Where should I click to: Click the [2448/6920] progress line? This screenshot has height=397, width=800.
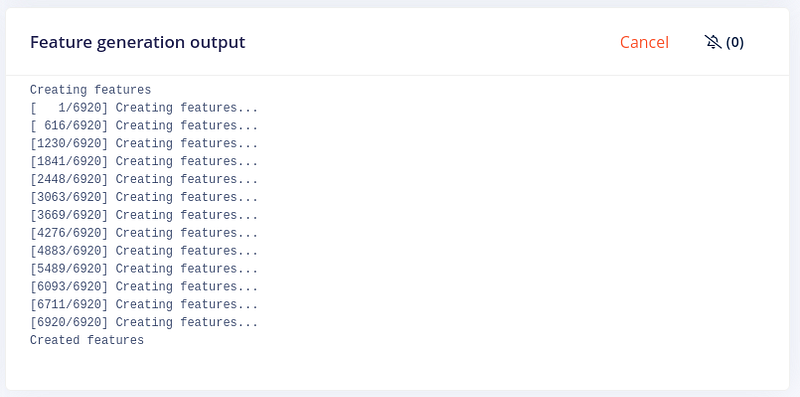pos(144,180)
